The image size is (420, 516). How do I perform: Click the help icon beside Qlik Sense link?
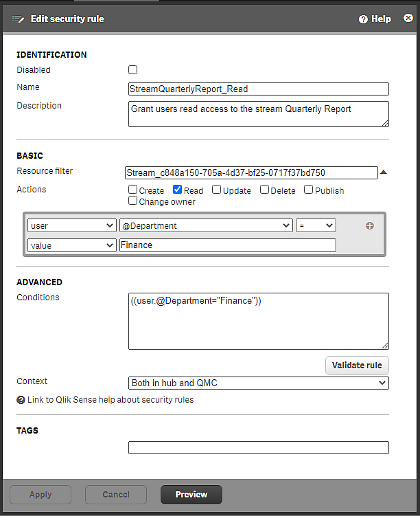pos(21,400)
